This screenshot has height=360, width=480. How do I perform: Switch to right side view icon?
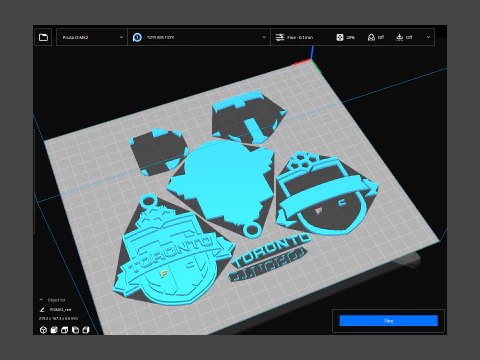[x=86, y=330]
